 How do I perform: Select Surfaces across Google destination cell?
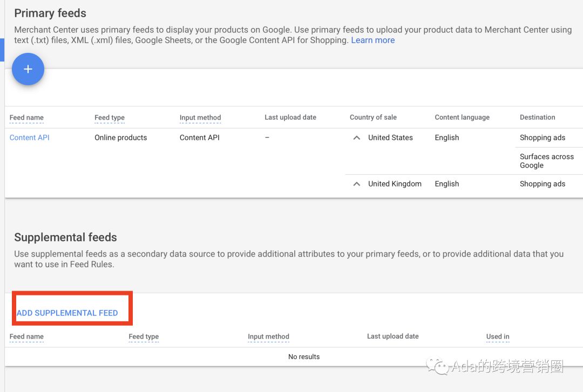point(546,161)
